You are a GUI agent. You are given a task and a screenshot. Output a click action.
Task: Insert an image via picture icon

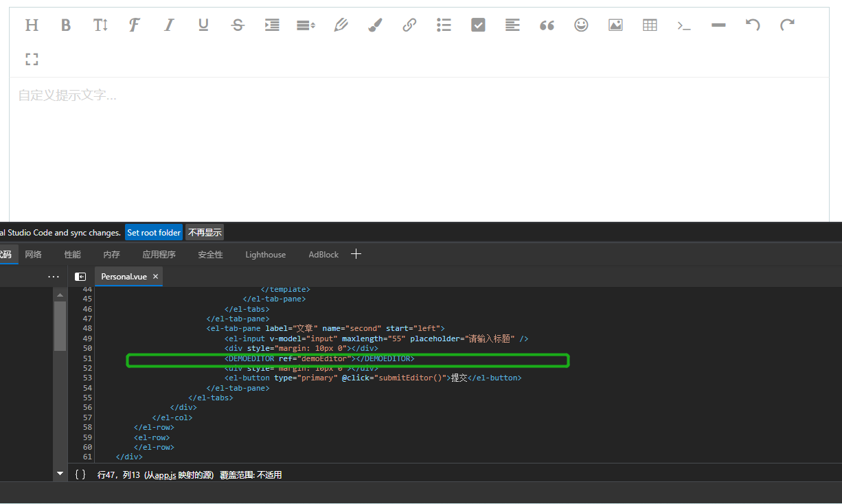coord(615,25)
